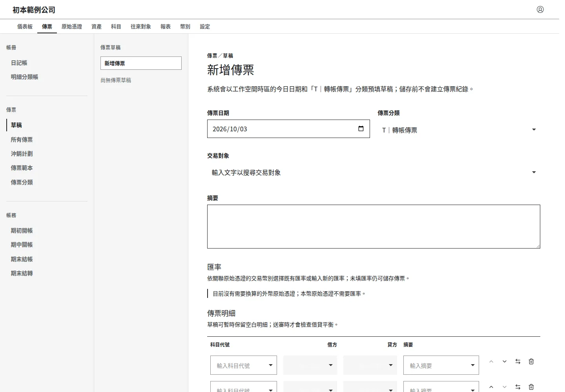This screenshot has height=392, width=565.
Task: Open 科目代號 combo box in first detail row
Action: [244, 365]
